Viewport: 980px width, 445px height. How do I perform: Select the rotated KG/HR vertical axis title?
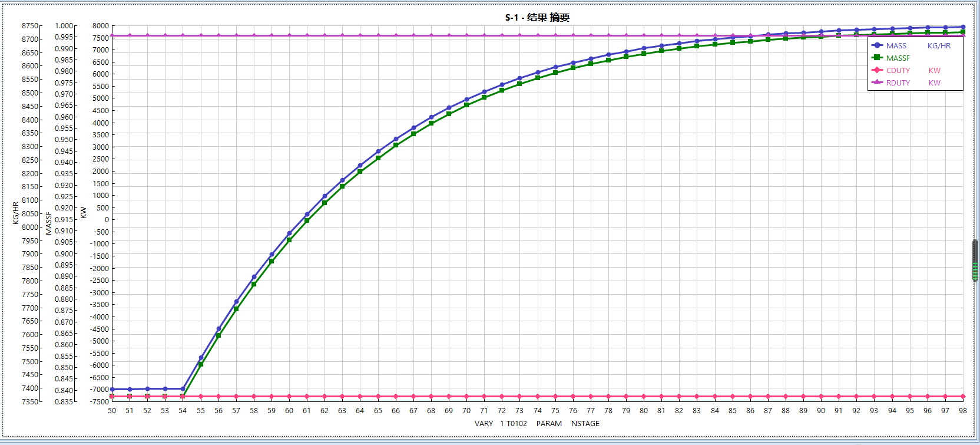(16, 213)
